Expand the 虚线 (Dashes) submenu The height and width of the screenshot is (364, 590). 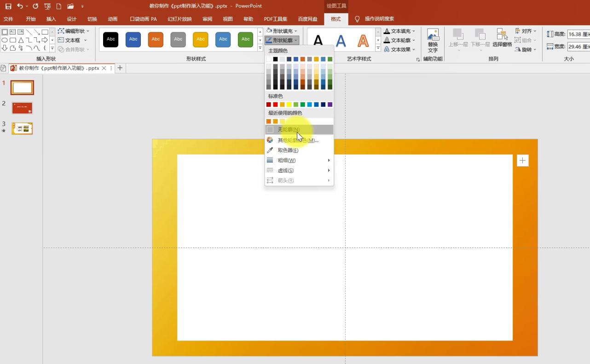pos(285,170)
